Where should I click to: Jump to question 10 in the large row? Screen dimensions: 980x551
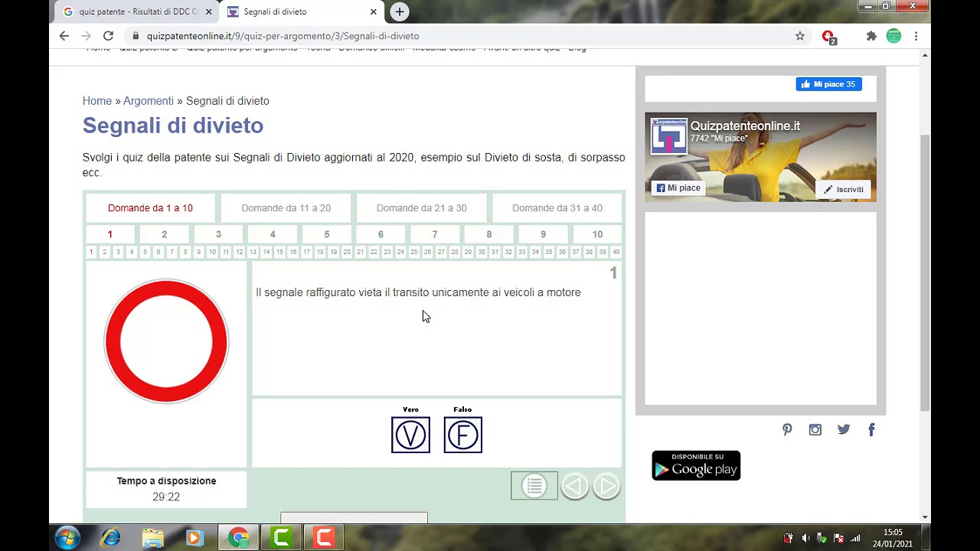click(x=597, y=234)
